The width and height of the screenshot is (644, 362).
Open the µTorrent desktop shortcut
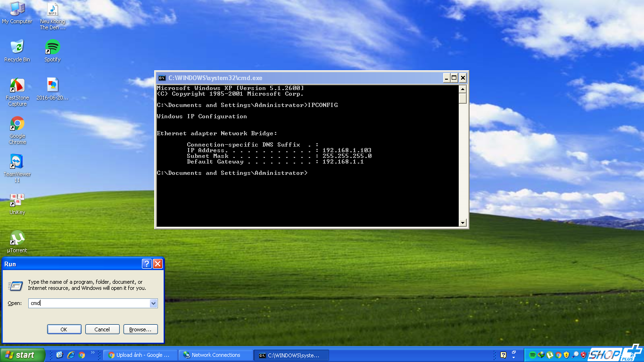tap(17, 239)
